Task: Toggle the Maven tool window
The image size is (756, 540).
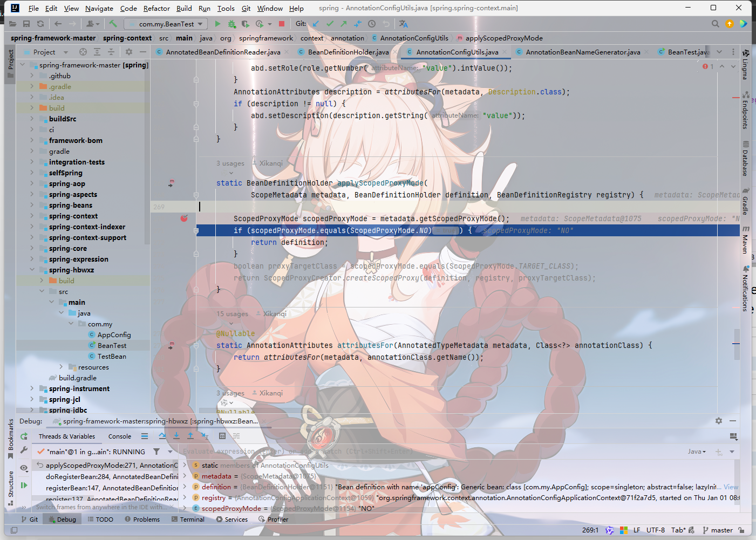Action: click(745, 240)
